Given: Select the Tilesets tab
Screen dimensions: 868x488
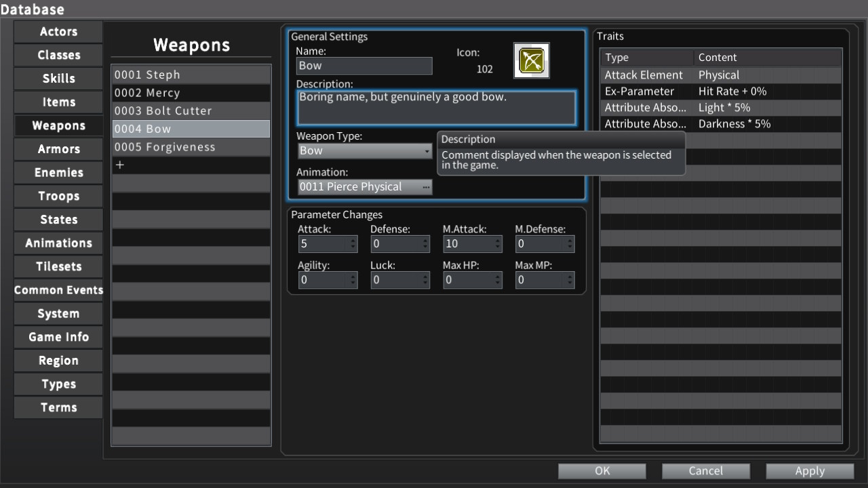Looking at the screenshot, I should (x=58, y=267).
